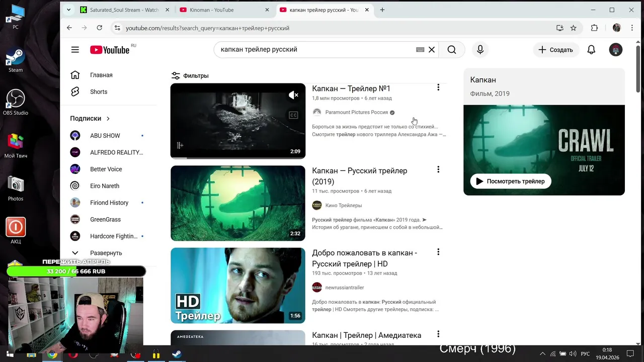Show hidden system tray icons
The image size is (644, 362).
[x=543, y=354]
